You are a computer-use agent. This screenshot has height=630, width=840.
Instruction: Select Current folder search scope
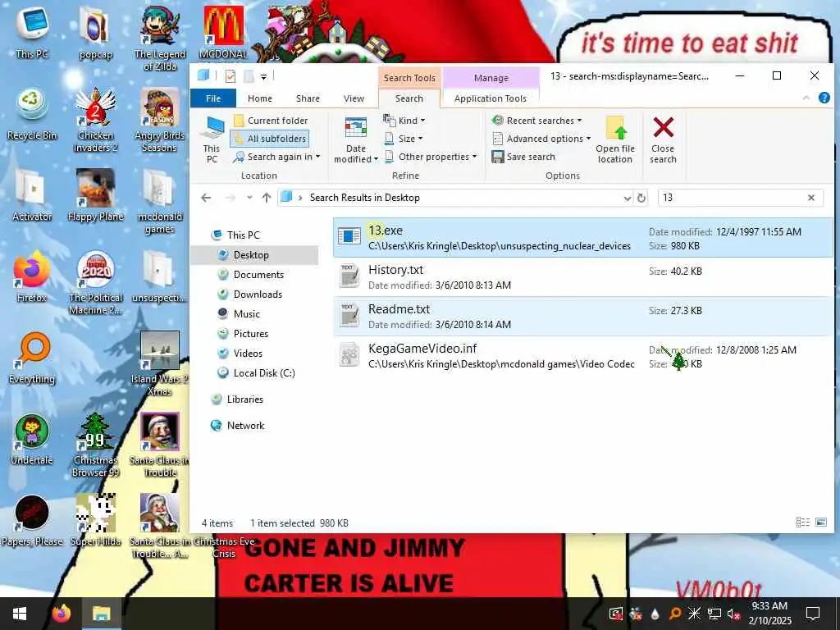271,121
